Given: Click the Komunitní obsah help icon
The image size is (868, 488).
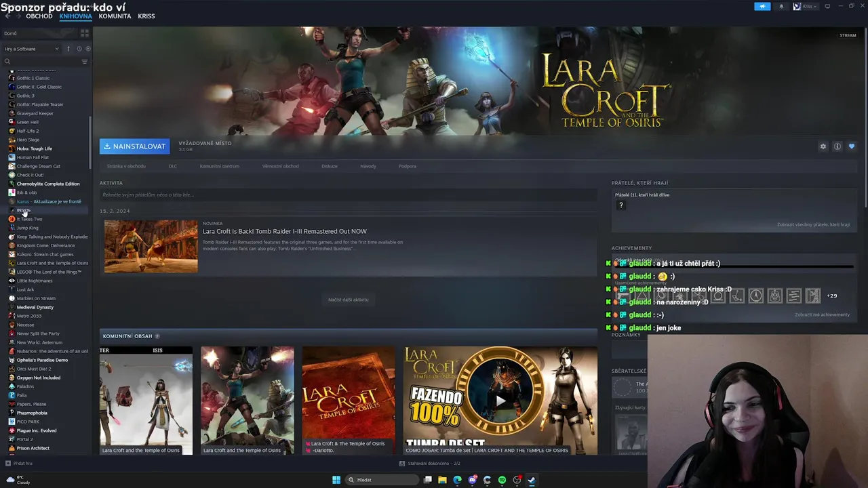Looking at the screenshot, I should tap(157, 336).
